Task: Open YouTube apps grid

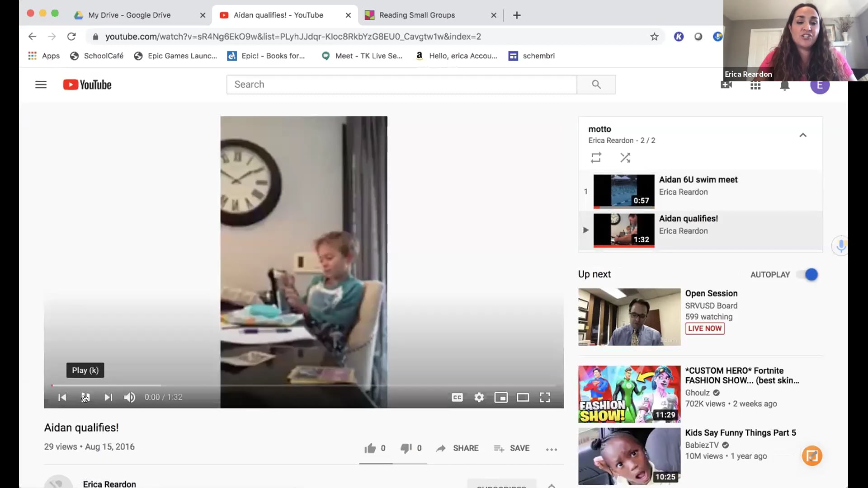Action: [755, 86]
